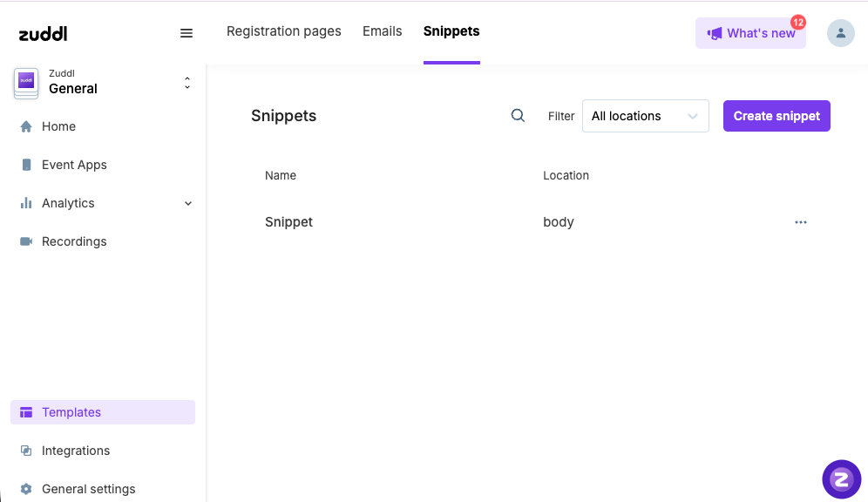
Task: Toggle the hamburger menu
Action: pyautogui.click(x=186, y=33)
